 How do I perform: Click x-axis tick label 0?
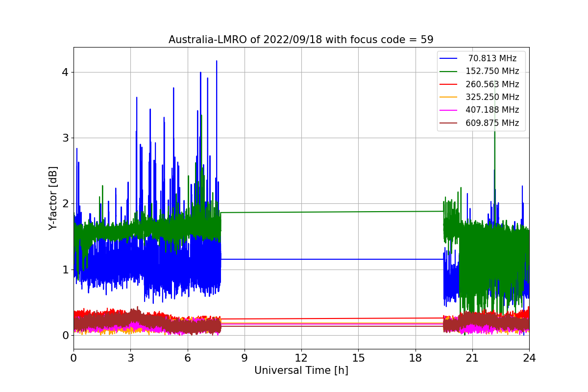(73, 358)
